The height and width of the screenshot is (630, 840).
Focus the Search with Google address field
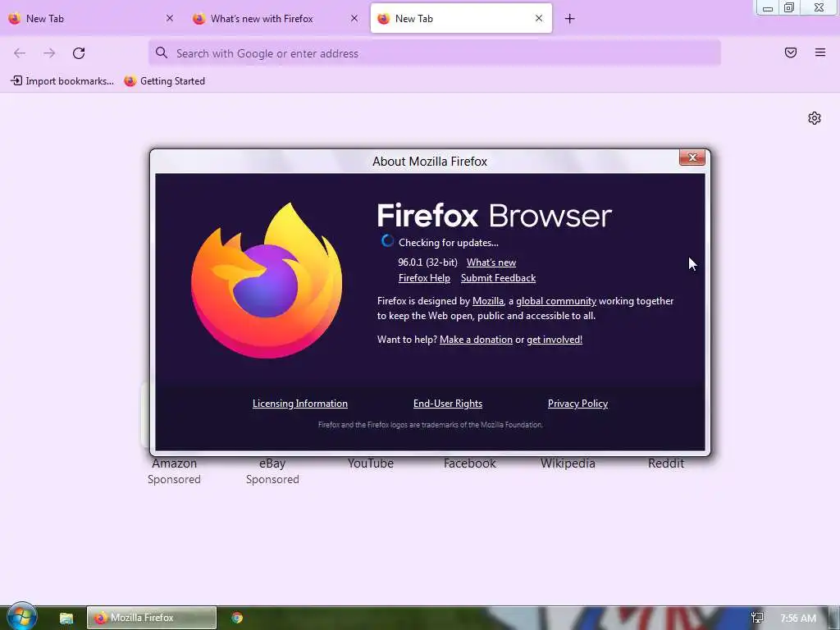click(x=435, y=53)
